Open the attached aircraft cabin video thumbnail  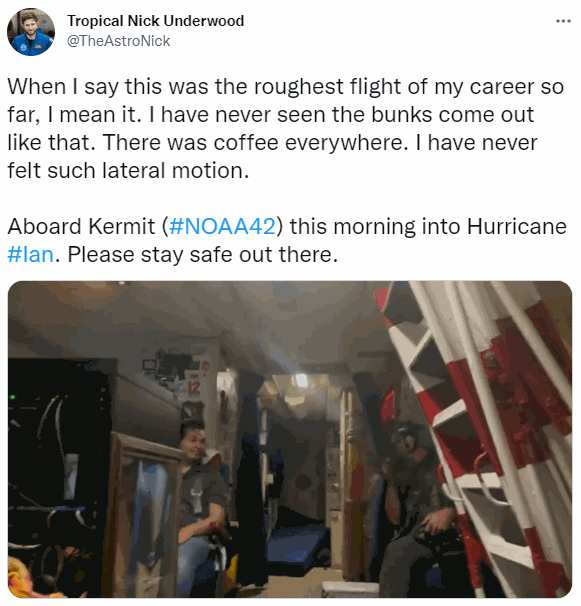click(x=290, y=439)
